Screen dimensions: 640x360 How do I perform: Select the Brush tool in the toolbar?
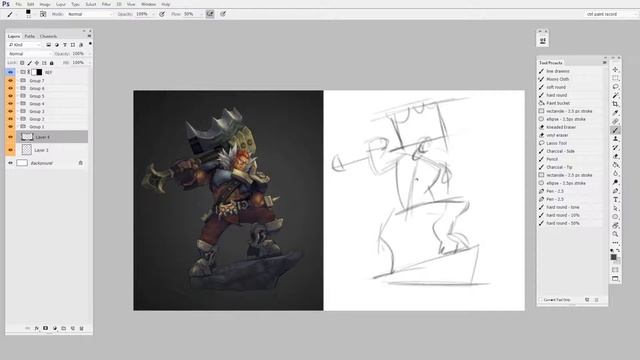tap(616, 130)
